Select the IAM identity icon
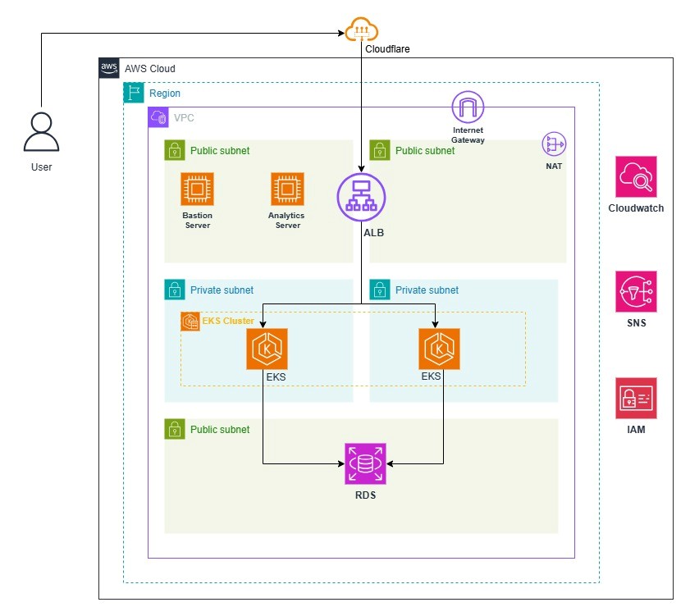This screenshot has height=616, width=690. pyautogui.click(x=636, y=398)
